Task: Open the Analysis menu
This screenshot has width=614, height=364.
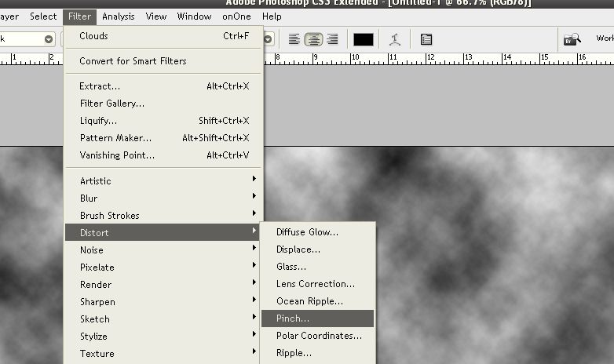Action: coord(118,16)
